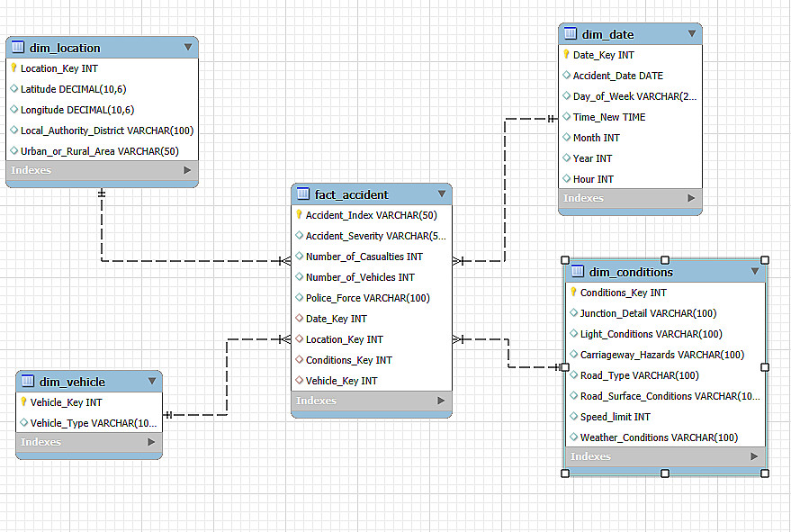This screenshot has width=791, height=532.
Task: Collapse the fact_accident table with header arrow
Action: pos(442,194)
